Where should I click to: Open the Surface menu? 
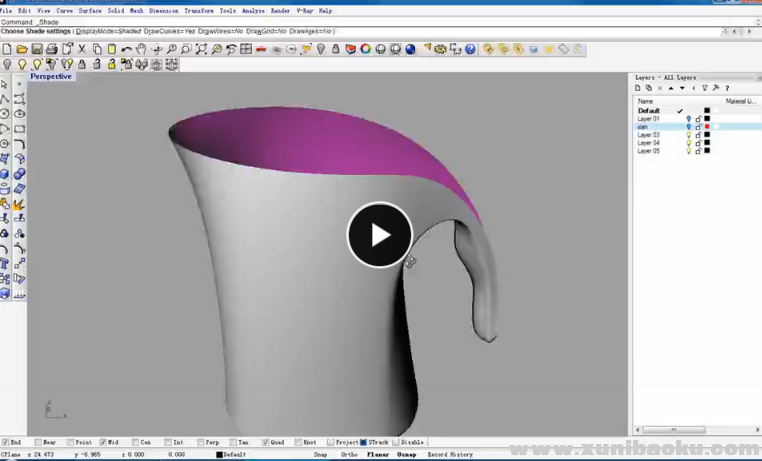tap(89, 10)
